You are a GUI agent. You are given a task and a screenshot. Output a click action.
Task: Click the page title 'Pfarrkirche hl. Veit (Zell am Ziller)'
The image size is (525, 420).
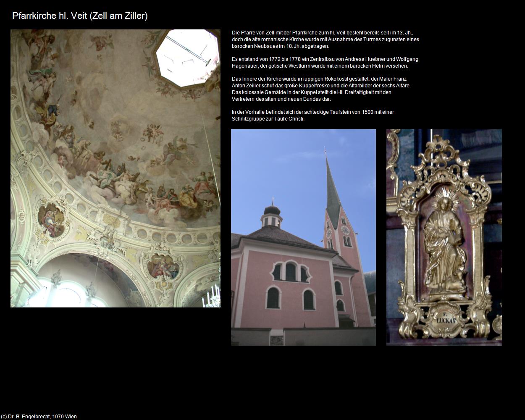pyautogui.click(x=80, y=16)
